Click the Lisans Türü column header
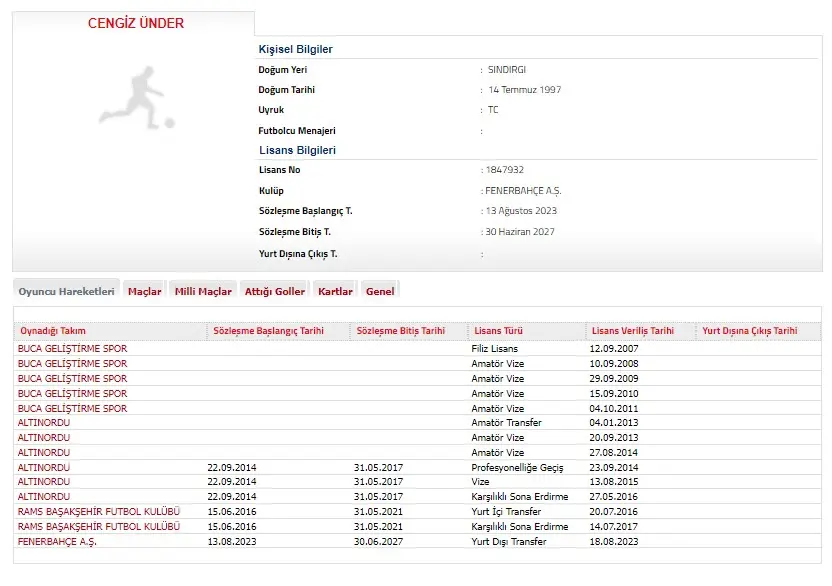The width and height of the screenshot is (832, 586). pyautogui.click(x=498, y=331)
